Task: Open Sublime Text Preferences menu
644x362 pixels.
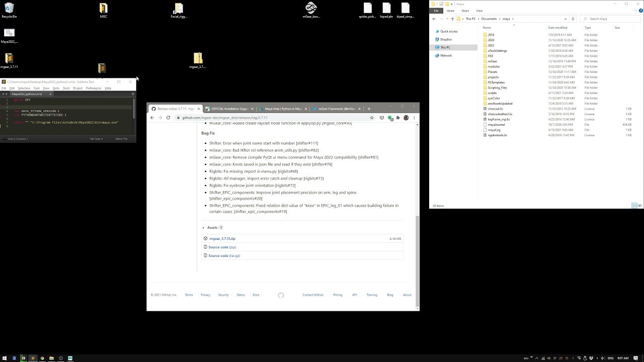Action: click(x=94, y=88)
